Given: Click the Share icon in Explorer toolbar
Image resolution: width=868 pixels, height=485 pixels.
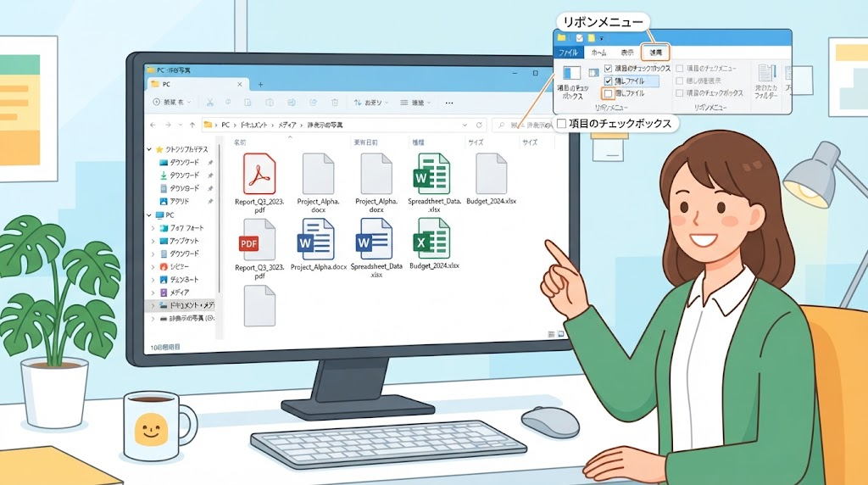Looking at the screenshot, I should 314,103.
